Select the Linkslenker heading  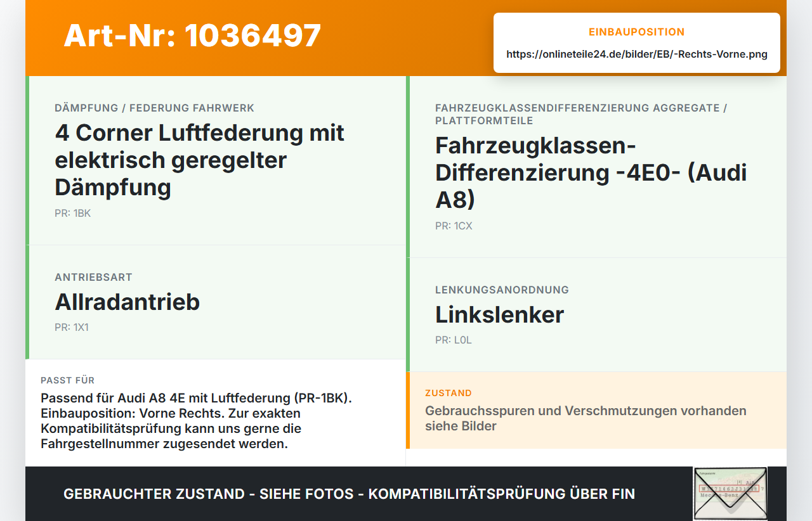pyautogui.click(x=500, y=314)
